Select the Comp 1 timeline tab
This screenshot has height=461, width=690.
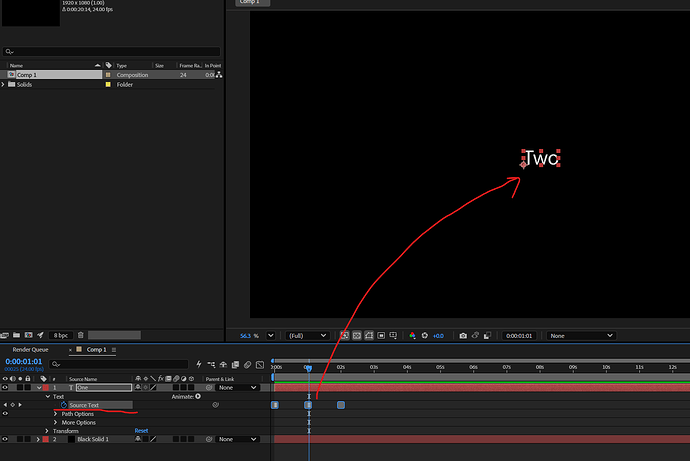click(96, 350)
